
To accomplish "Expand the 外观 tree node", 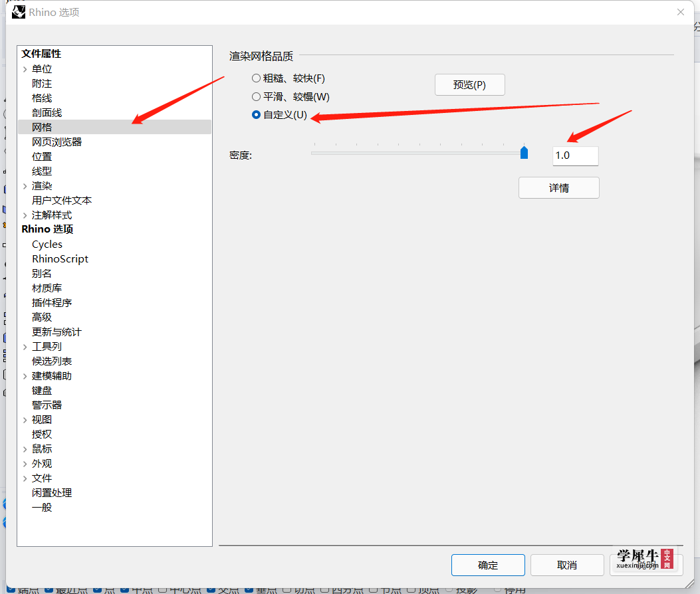I will [25, 464].
